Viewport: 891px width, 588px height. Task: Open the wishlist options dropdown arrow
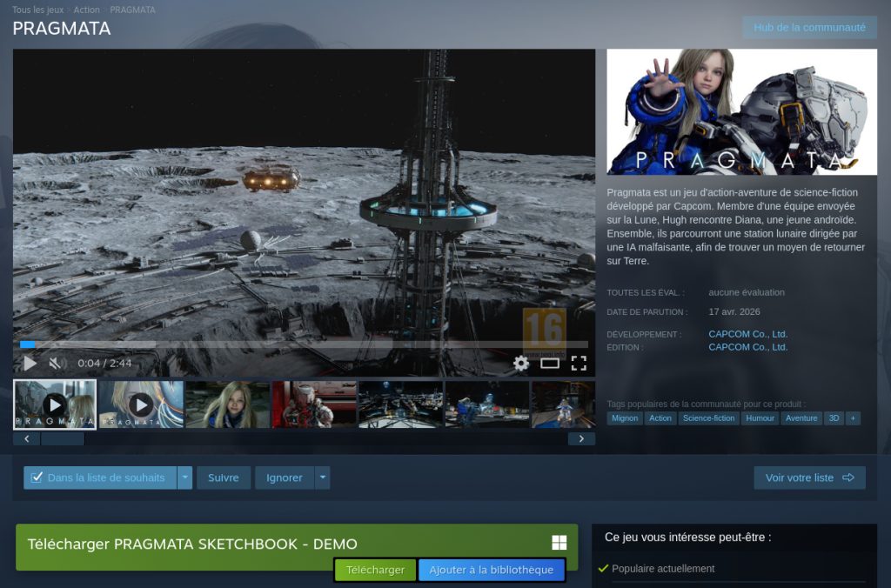(184, 477)
